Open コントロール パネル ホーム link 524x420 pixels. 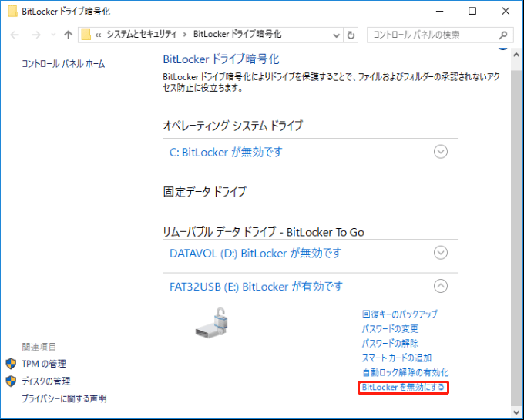(63, 63)
